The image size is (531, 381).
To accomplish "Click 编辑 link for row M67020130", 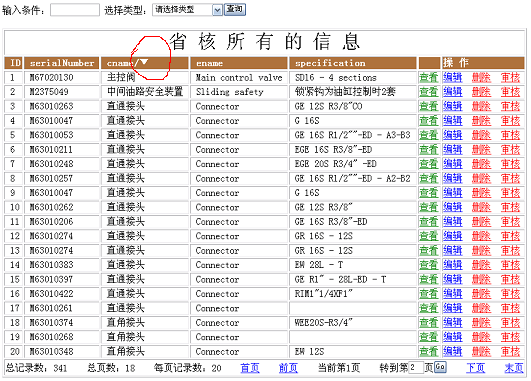I will coord(452,78).
